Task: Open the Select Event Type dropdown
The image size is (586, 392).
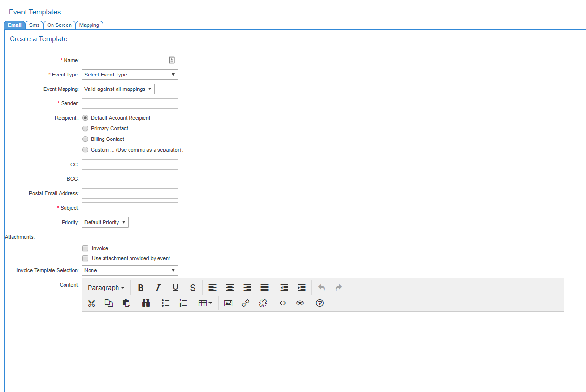Action: [130, 75]
